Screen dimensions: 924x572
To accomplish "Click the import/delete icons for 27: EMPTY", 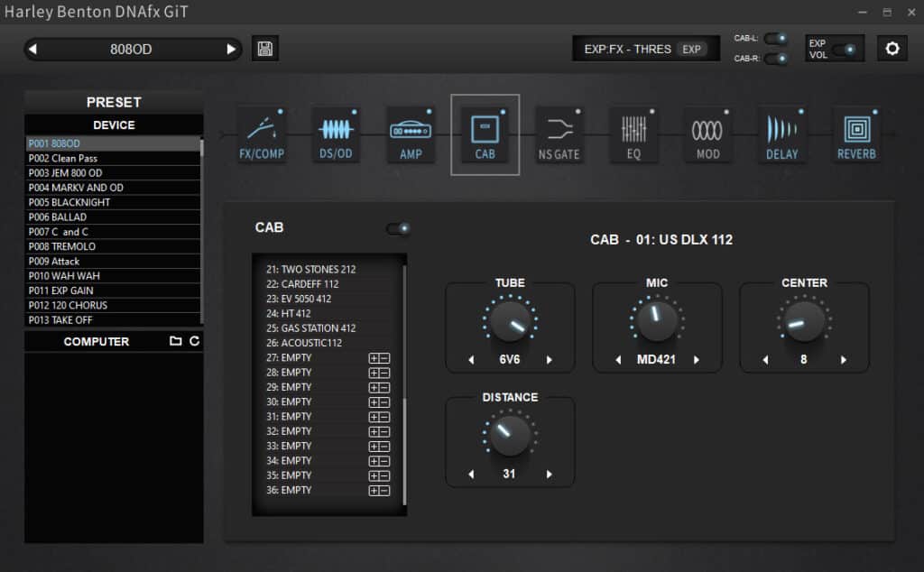I will [x=379, y=358].
